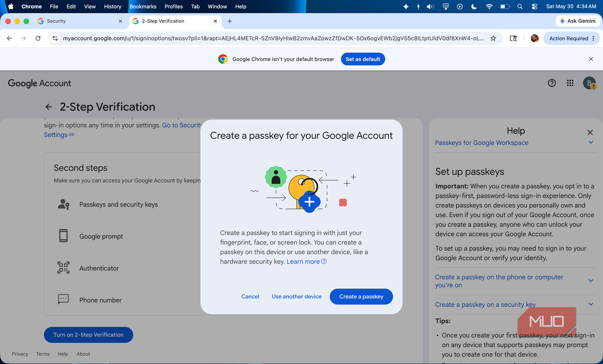Click the Google Account logo
The width and height of the screenshot is (603, 364).
(x=39, y=83)
